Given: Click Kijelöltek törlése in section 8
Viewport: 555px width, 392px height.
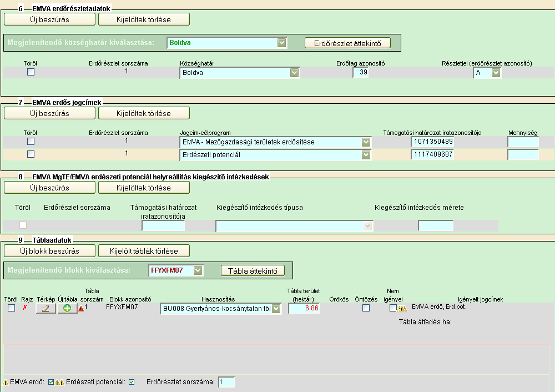Looking at the screenshot, I should click(144, 188).
